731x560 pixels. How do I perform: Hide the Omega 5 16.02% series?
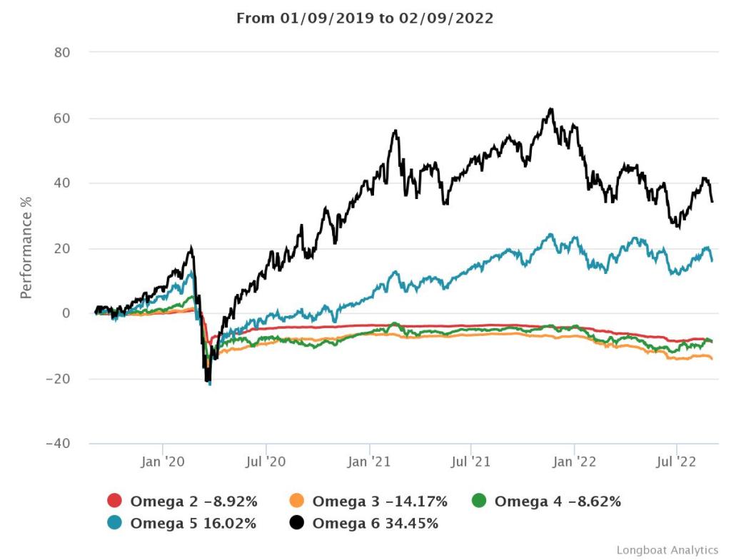[193, 523]
